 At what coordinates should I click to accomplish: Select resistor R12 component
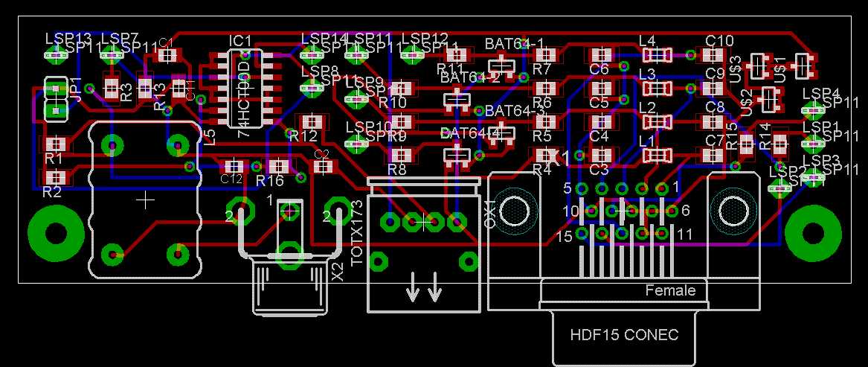coord(312,121)
